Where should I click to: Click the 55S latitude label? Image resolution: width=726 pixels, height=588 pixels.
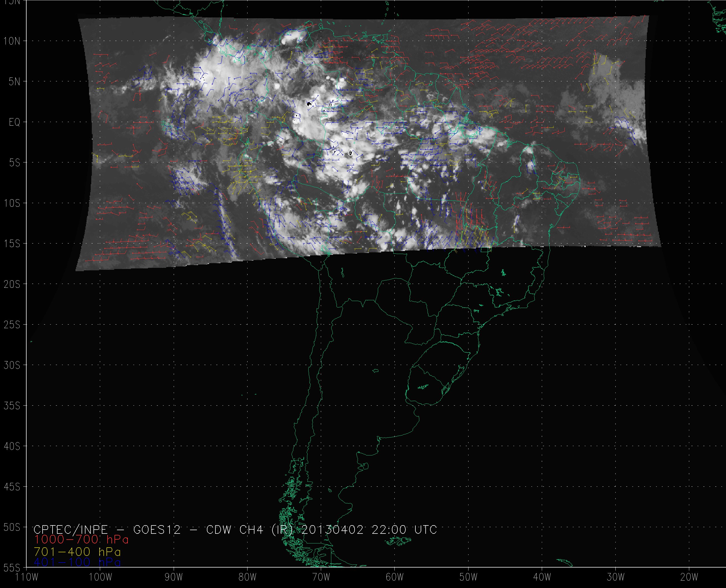tap(12, 567)
